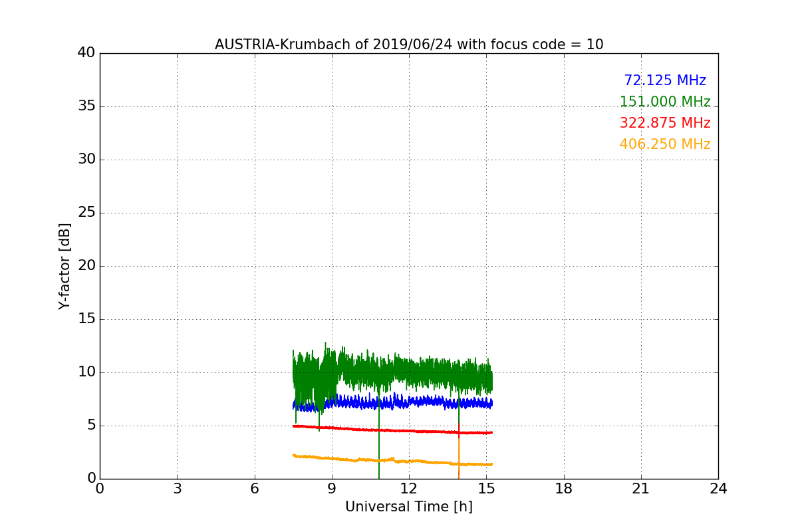Click the 322.875 MHz legend label
The width and height of the screenshot is (798, 532).
click(x=665, y=123)
